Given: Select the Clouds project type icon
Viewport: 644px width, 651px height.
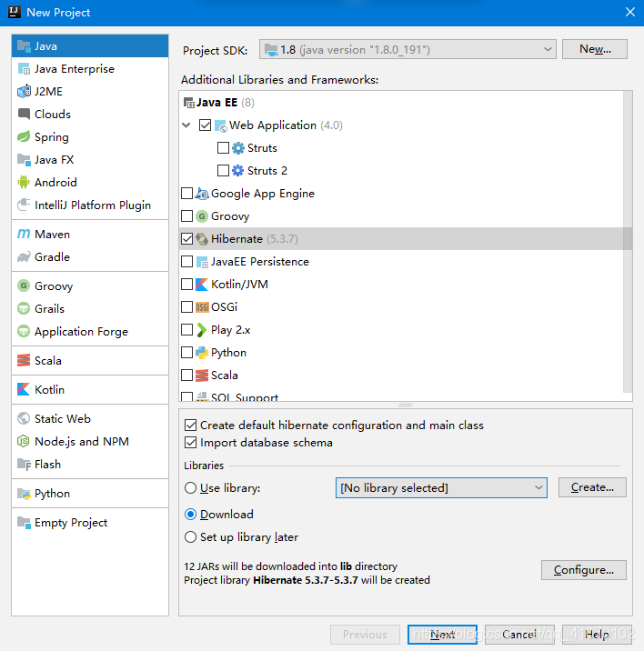Looking at the screenshot, I should pyautogui.click(x=24, y=114).
